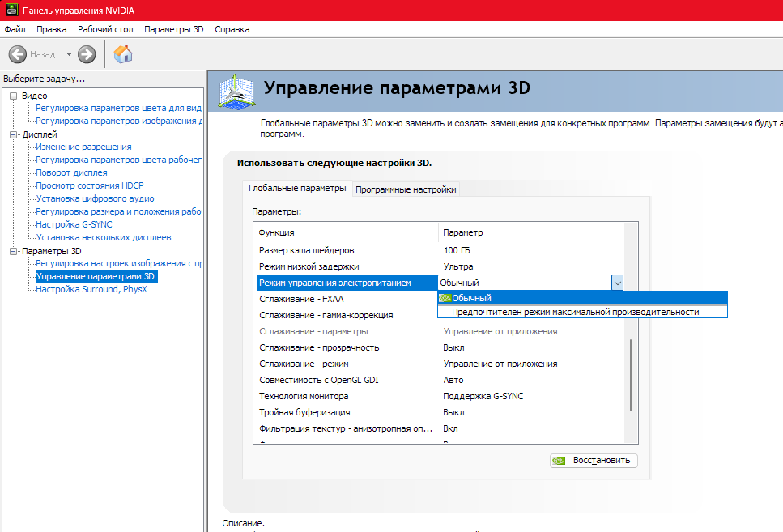783x532 pixels.
Task: Click the Back arrow navigation icon
Action: [x=18, y=54]
